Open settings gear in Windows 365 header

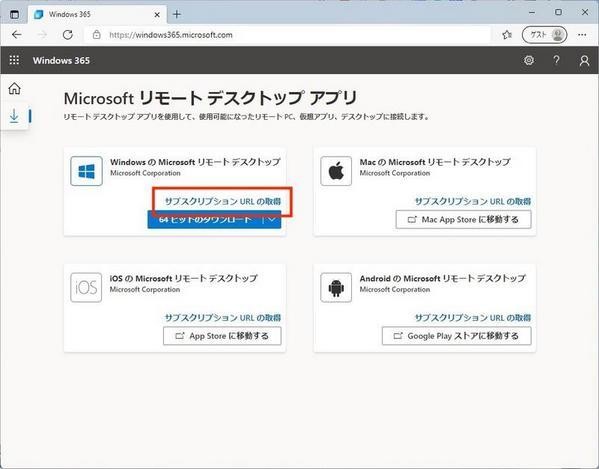click(x=529, y=60)
